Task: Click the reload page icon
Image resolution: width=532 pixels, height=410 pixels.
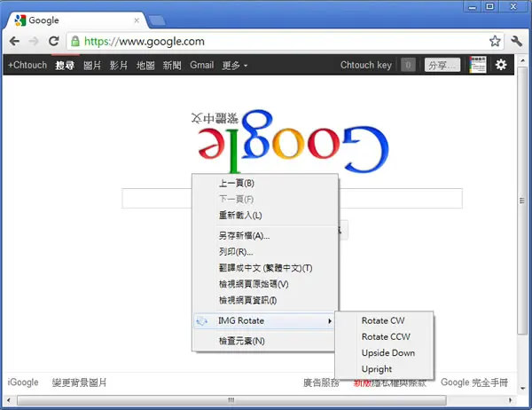Action: [53, 42]
